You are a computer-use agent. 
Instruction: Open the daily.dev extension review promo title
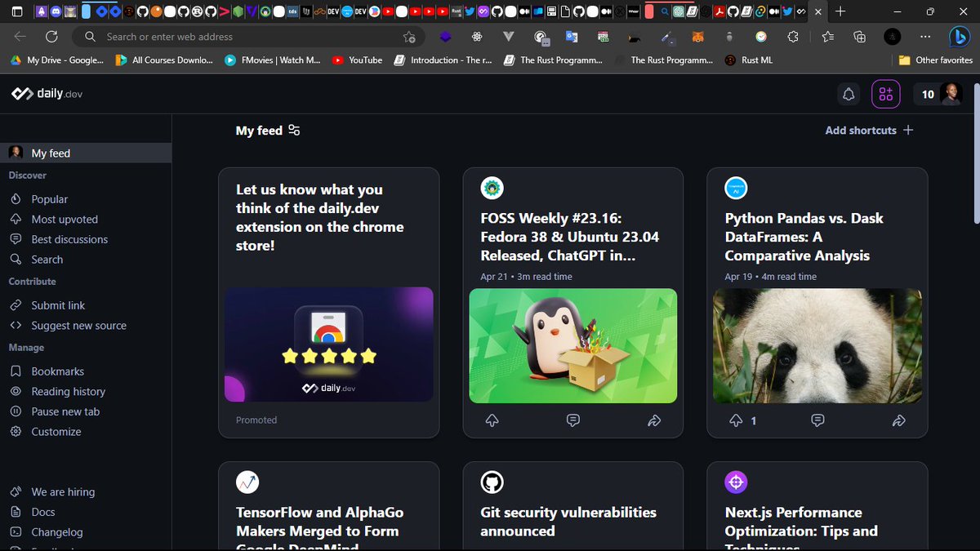[x=320, y=217]
